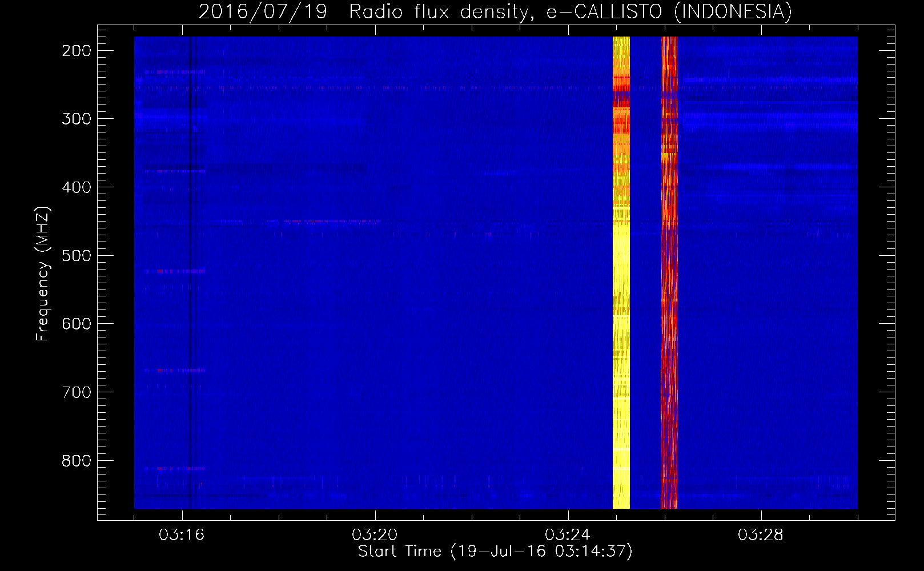Viewport: 924px width, 571px height.
Task: Click the '500' frequency tick label
Action: [x=77, y=256]
